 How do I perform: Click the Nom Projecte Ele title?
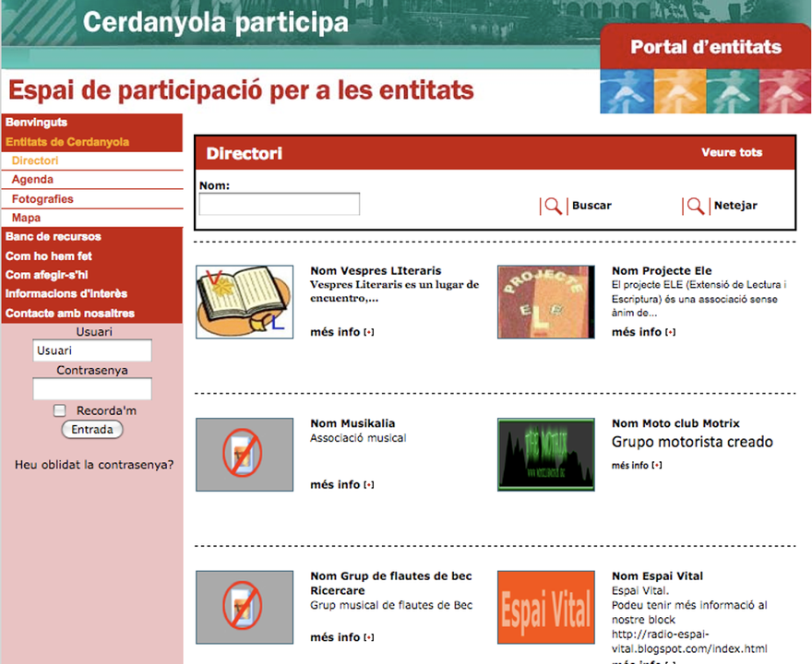pyautogui.click(x=662, y=270)
